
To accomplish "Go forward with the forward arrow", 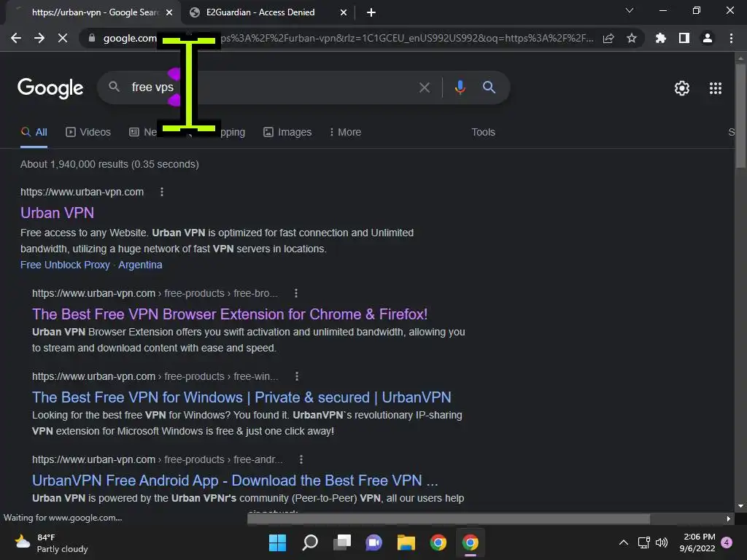I will click(x=39, y=38).
